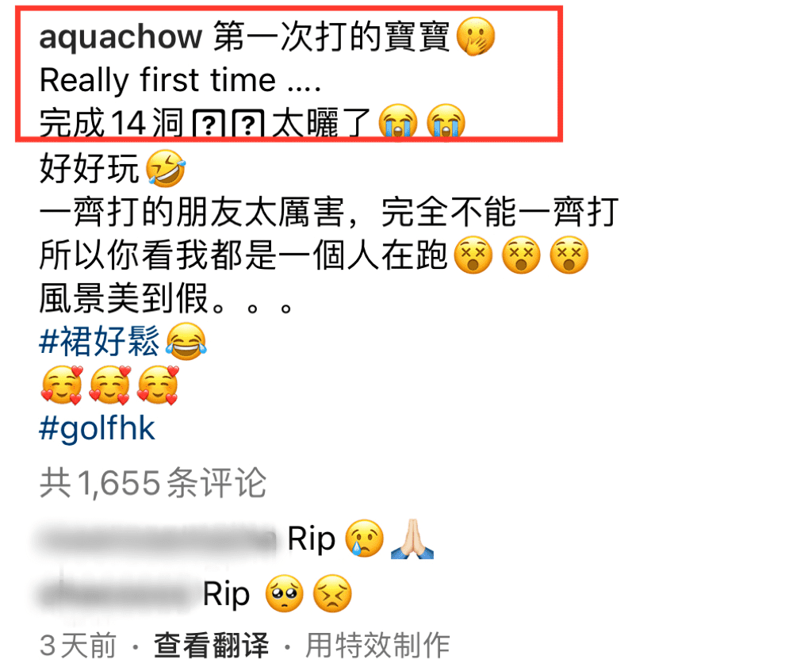Click 查看翻译 to translate the caption
812x671 pixels.
click(x=211, y=645)
